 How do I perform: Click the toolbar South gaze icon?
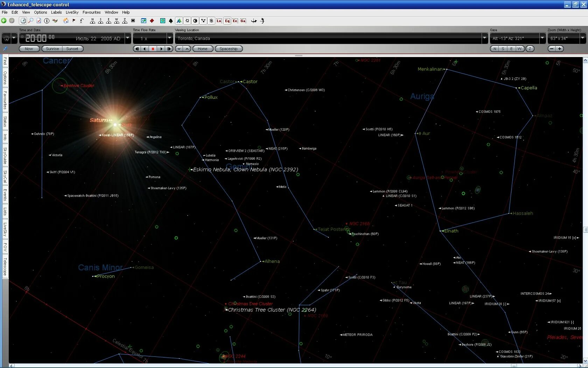[100, 21]
